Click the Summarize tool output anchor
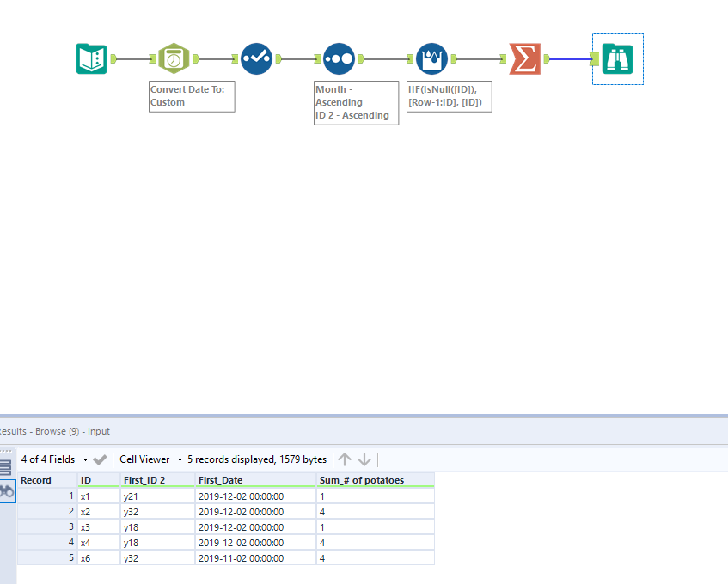 pos(547,58)
